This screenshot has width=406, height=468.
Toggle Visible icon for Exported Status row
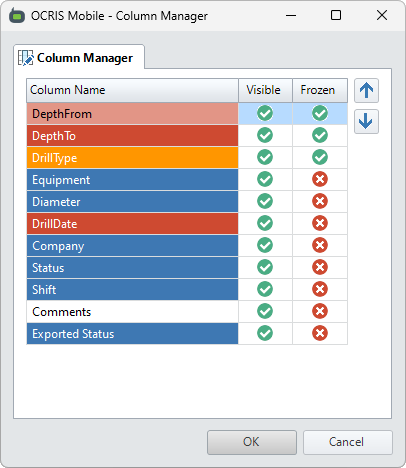[265, 333]
